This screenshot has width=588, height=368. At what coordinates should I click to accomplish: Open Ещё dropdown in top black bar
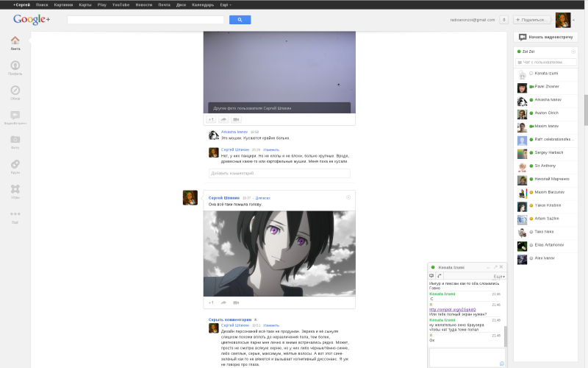coord(226,5)
